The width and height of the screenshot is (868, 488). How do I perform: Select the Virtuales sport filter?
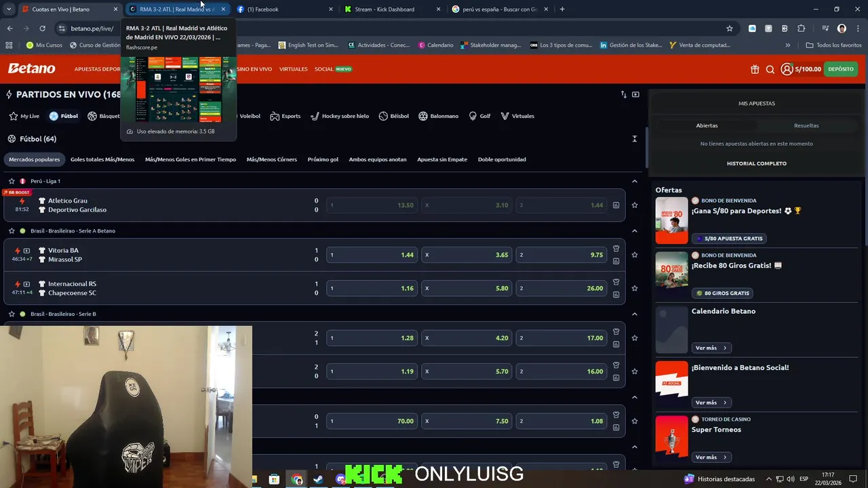[517, 116]
